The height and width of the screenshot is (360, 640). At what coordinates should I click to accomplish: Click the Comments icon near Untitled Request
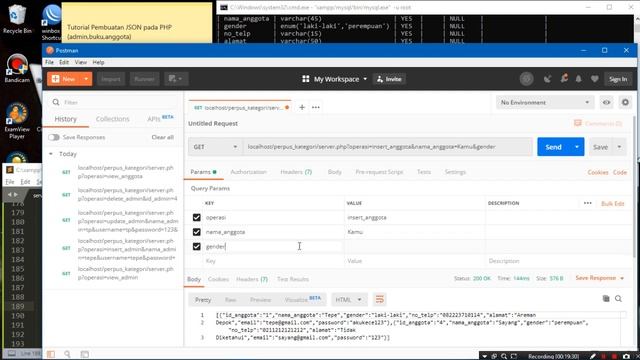click(578, 123)
